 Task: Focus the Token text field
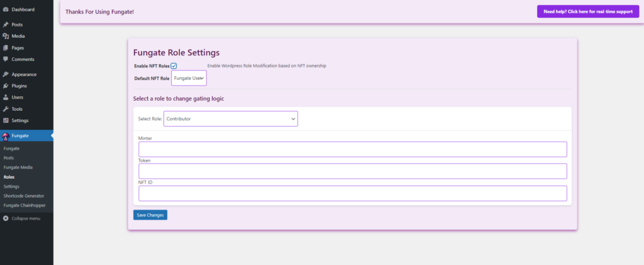352,171
